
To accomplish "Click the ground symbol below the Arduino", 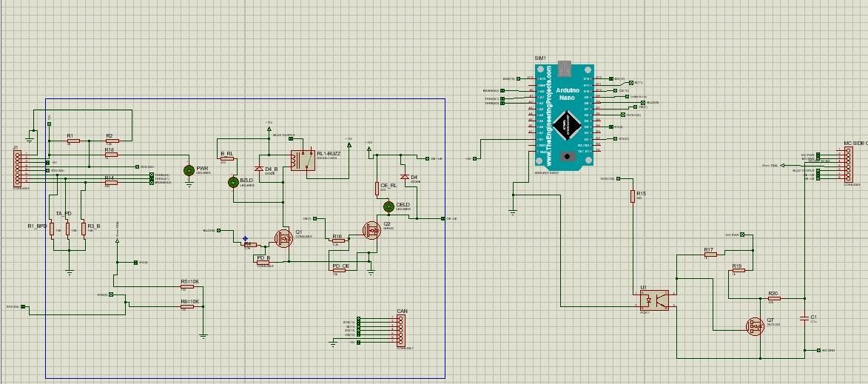I will coord(513,212).
